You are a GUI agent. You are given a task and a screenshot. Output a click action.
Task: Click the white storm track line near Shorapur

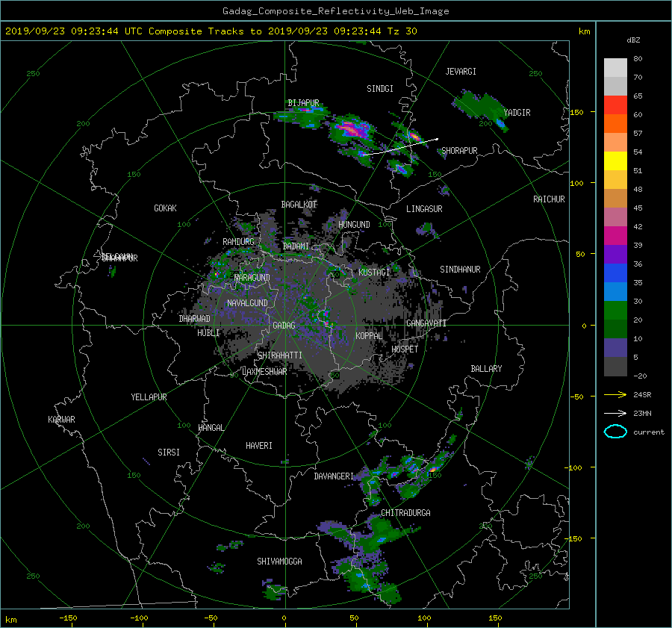401,146
